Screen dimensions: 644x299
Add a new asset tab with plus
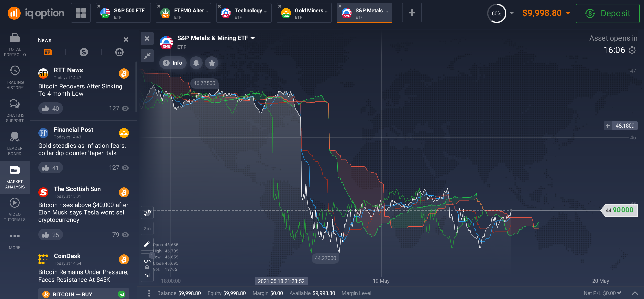pos(412,13)
